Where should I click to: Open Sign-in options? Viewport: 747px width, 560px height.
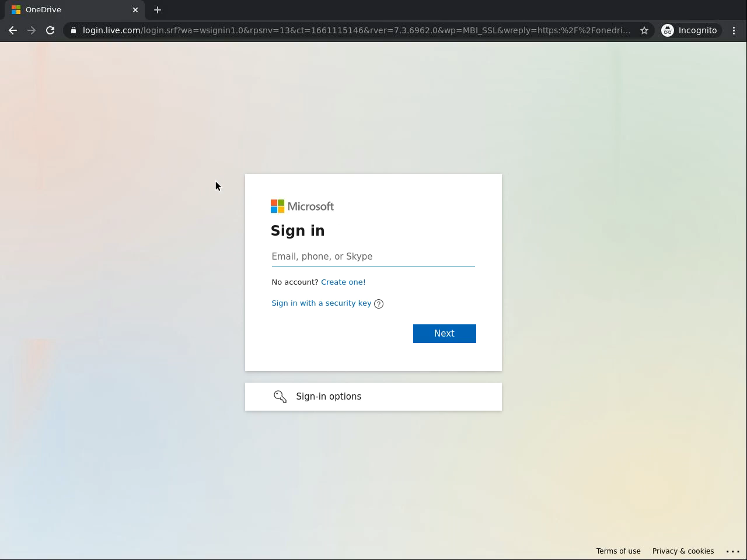click(x=373, y=397)
